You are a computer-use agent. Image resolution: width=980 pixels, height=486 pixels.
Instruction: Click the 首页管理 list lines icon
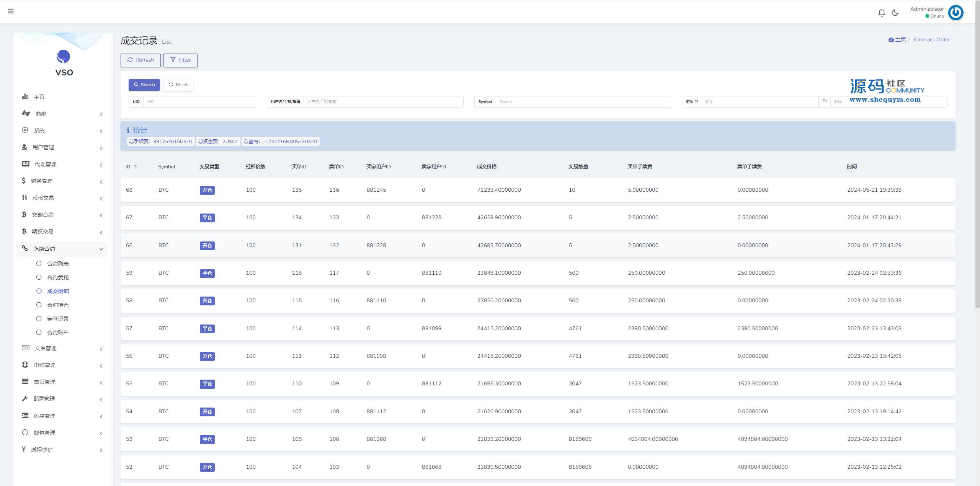point(25,382)
